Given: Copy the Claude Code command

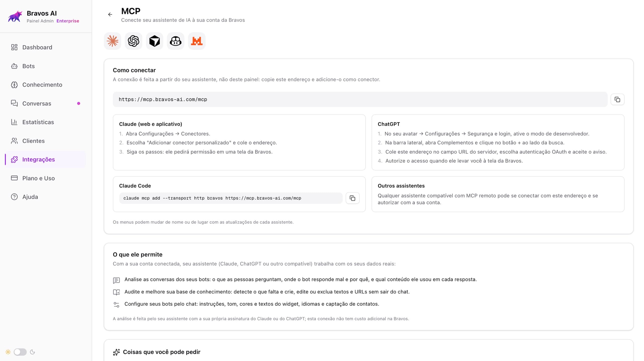Looking at the screenshot, I should 352,198.
